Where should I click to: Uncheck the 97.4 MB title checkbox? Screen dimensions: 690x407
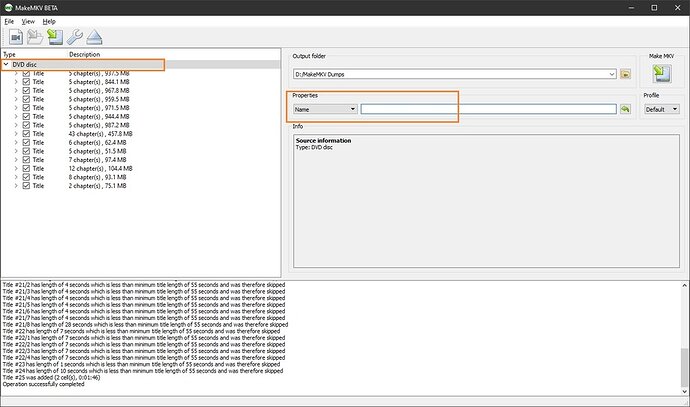click(x=26, y=160)
